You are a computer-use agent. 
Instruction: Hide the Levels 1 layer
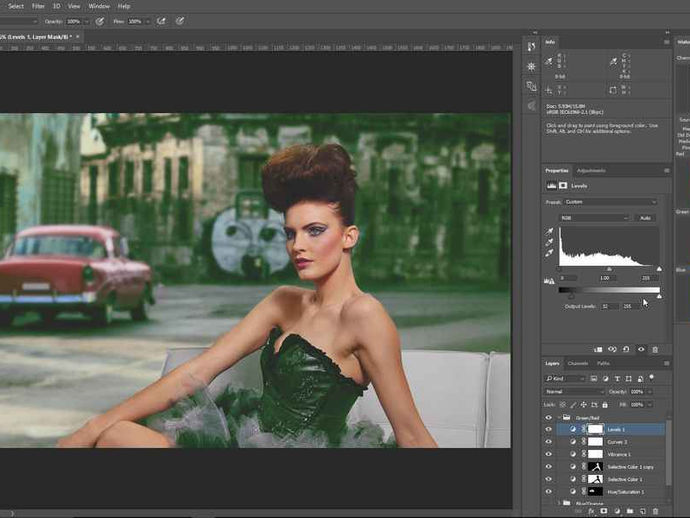pyautogui.click(x=548, y=428)
